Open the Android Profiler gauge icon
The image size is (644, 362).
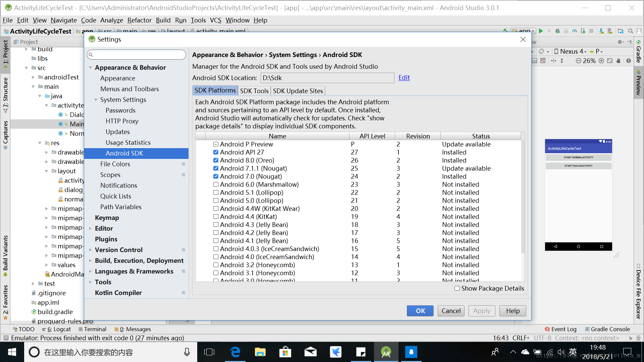575,31
